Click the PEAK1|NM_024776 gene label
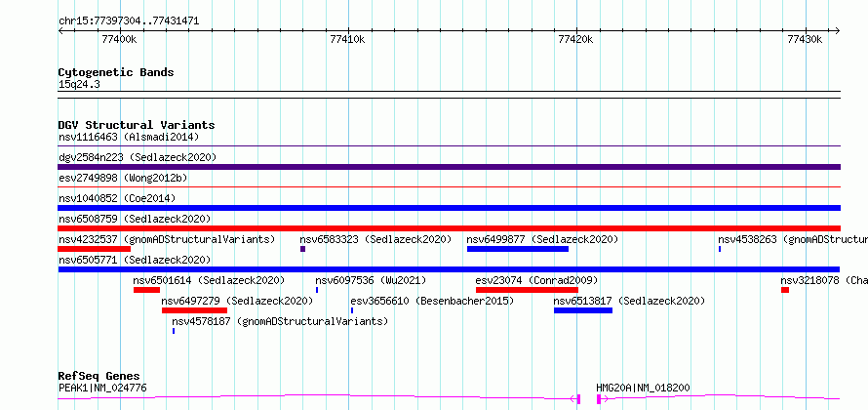The image size is (868, 410). coord(102,388)
